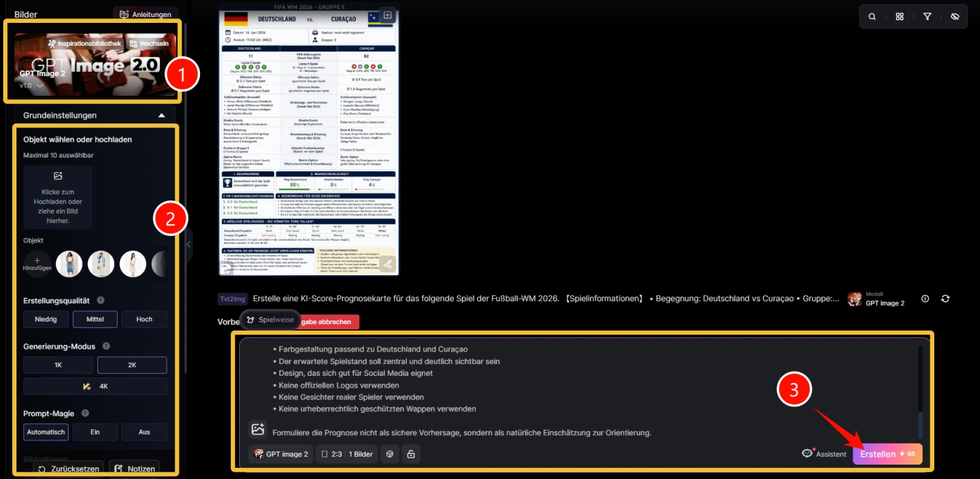Select the blue jacket object thumbnail
Screen dimensions: 980x479
pos(101,264)
